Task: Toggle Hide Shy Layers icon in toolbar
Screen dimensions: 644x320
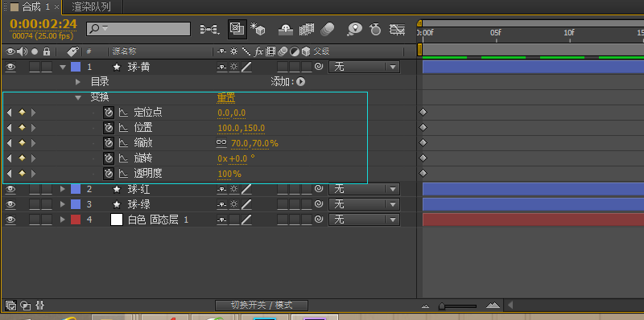Action: point(286,29)
